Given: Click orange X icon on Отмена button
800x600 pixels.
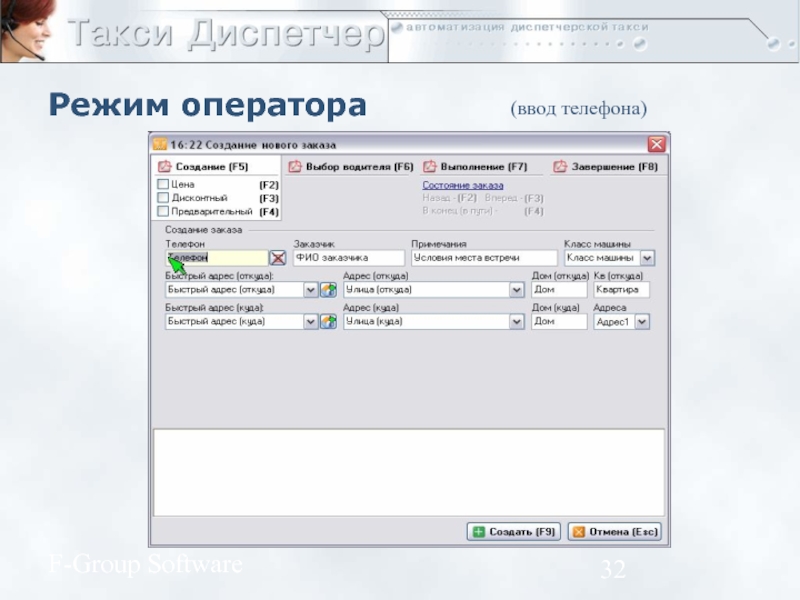Looking at the screenshot, I should click(x=579, y=532).
